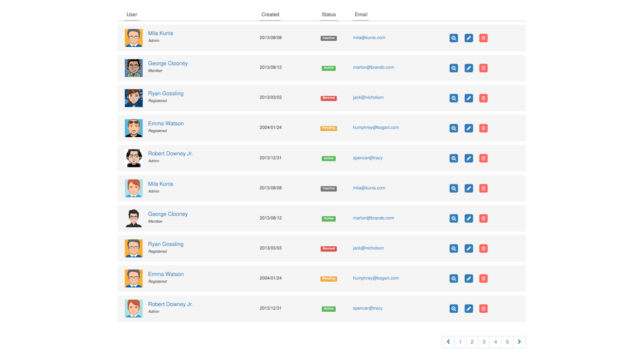The height and width of the screenshot is (362, 644).
Task: Go to the next page with the right chevron
Action: [x=519, y=341]
